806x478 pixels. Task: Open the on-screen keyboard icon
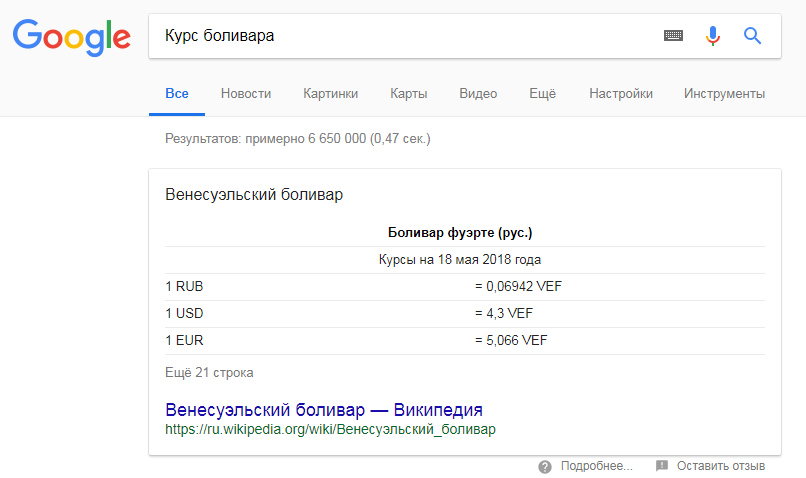[673, 35]
